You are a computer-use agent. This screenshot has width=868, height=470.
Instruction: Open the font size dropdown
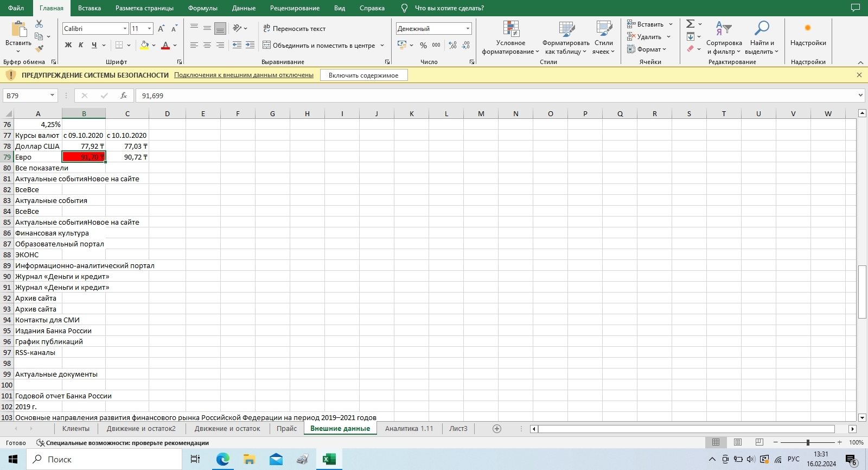click(x=149, y=29)
